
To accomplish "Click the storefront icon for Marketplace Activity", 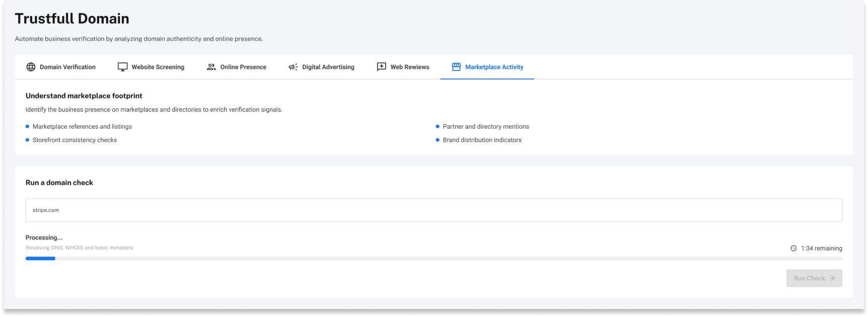I will pos(456,67).
